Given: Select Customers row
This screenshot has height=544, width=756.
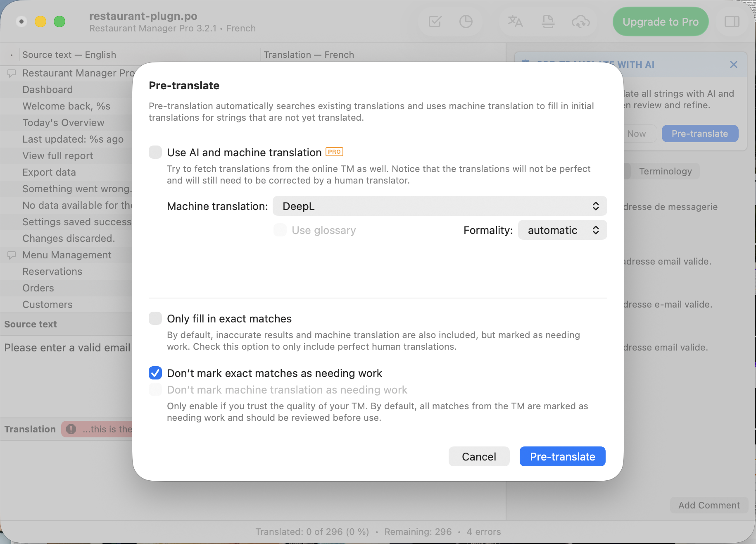Looking at the screenshot, I should pyautogui.click(x=66, y=305).
